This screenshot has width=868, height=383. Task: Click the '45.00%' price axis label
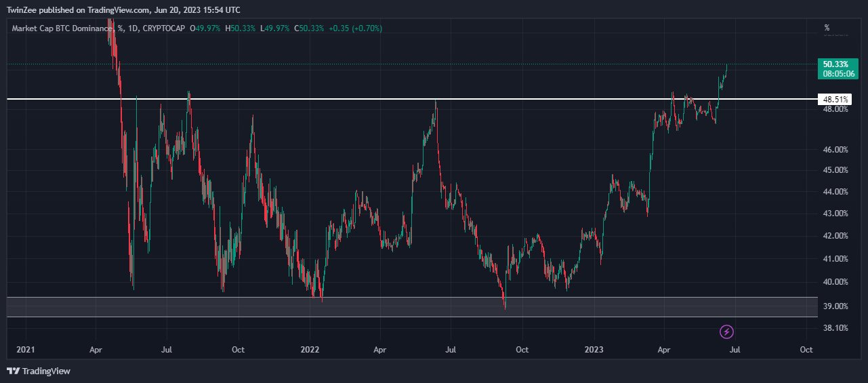[835, 170]
